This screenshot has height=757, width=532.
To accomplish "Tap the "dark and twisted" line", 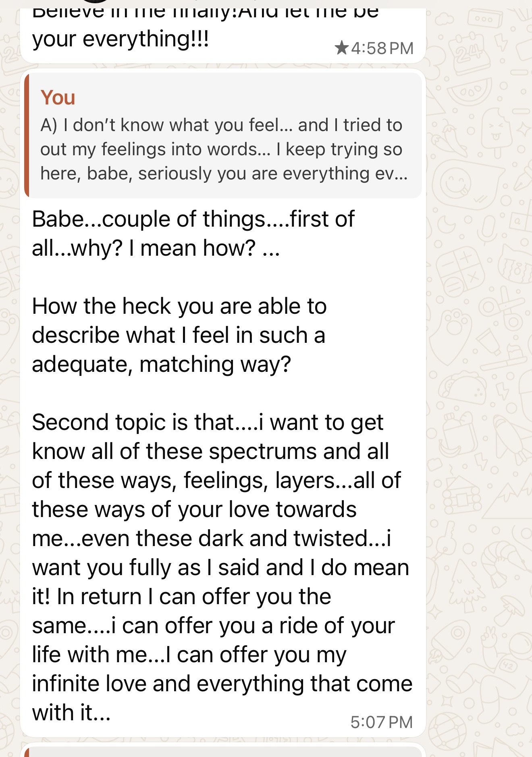I will point(211,538).
